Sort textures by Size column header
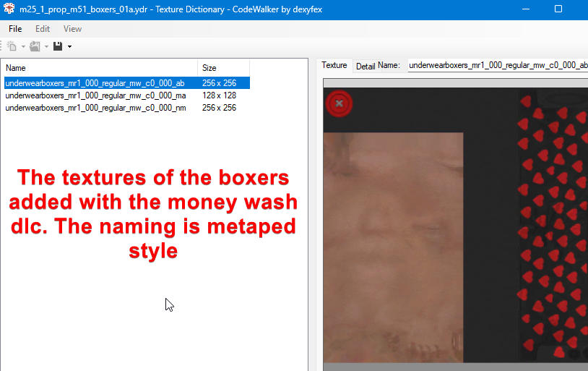The image size is (588, 371). pos(224,68)
